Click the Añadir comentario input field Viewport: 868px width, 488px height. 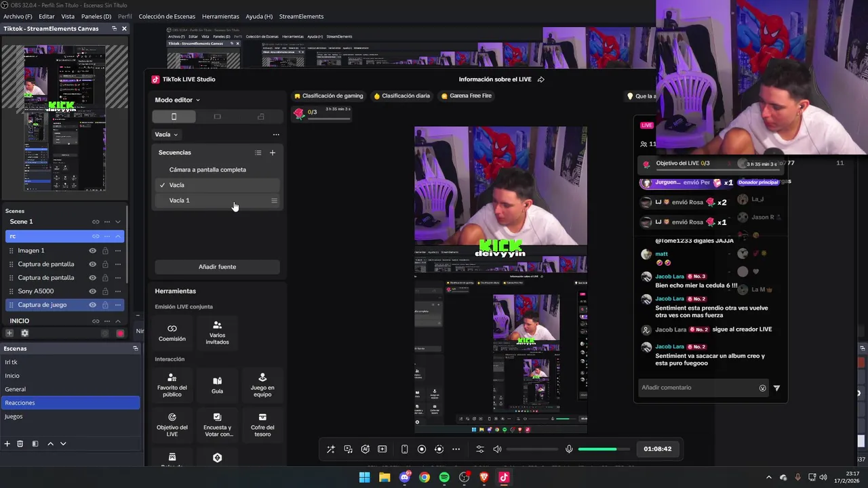(x=698, y=388)
